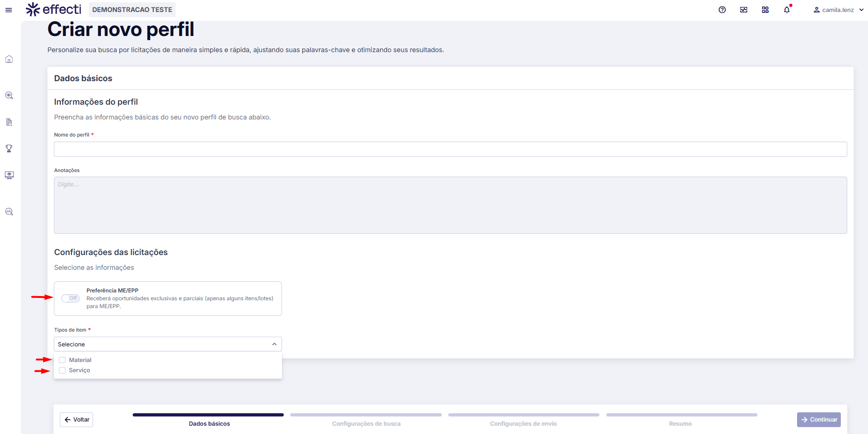Collapse the Tipos de item dropdown
This screenshot has height=434, width=868.
(274, 344)
